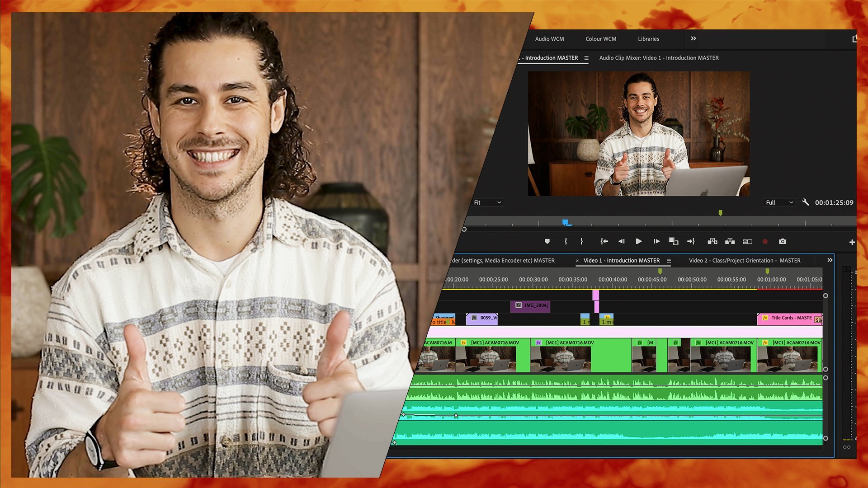Expand the panel options chevron button
Image resolution: width=868 pixels, height=488 pixels.
[694, 38]
